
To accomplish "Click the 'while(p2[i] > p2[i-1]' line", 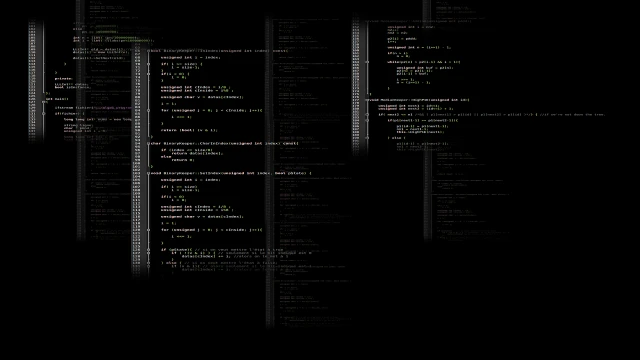I will click(x=424, y=62).
